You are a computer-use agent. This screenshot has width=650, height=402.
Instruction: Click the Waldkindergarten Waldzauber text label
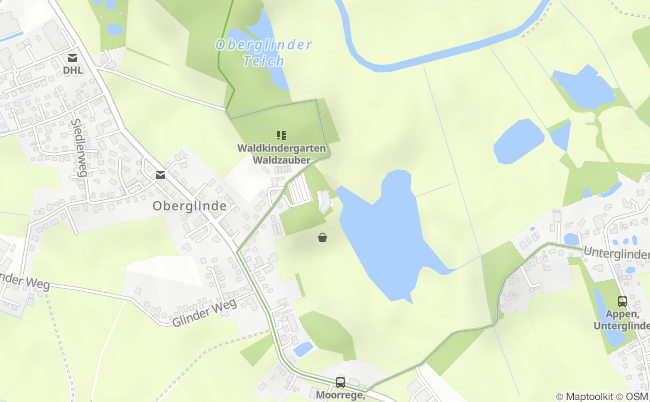(x=281, y=154)
